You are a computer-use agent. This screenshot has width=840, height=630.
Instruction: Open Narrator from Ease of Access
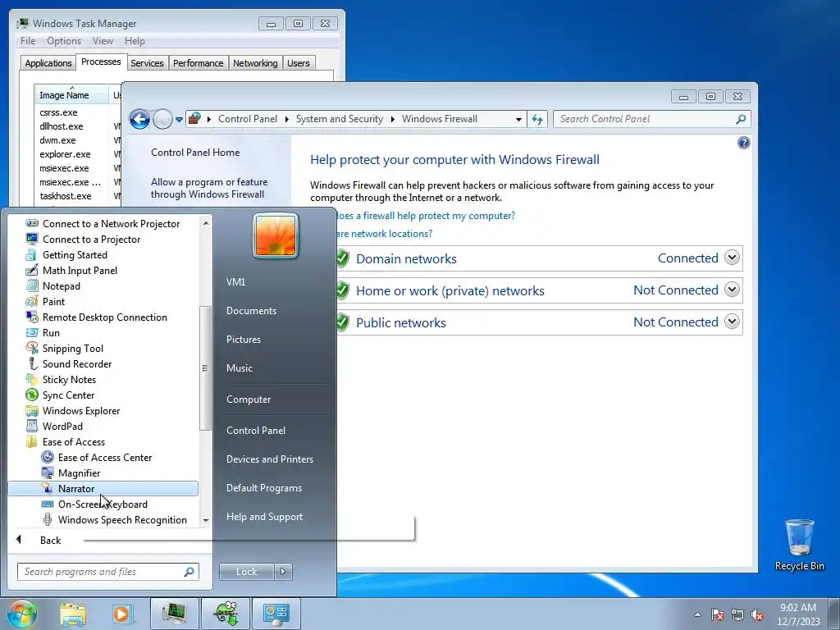(x=103, y=489)
